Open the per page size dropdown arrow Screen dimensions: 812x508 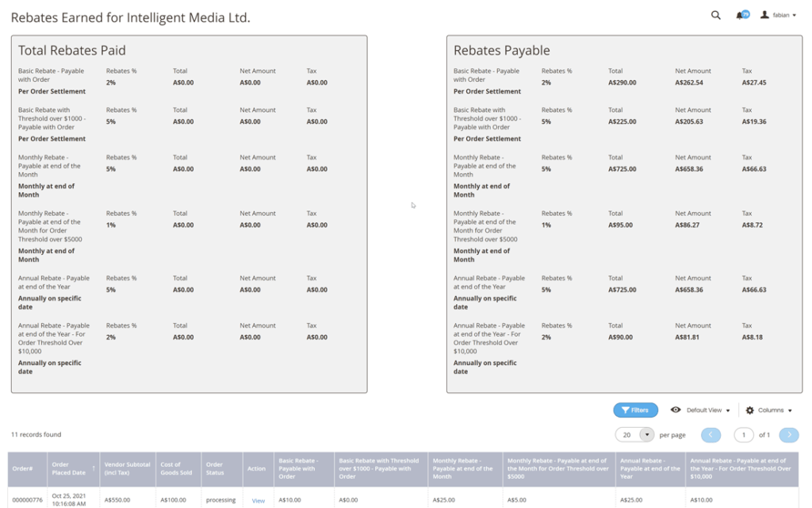(x=647, y=434)
